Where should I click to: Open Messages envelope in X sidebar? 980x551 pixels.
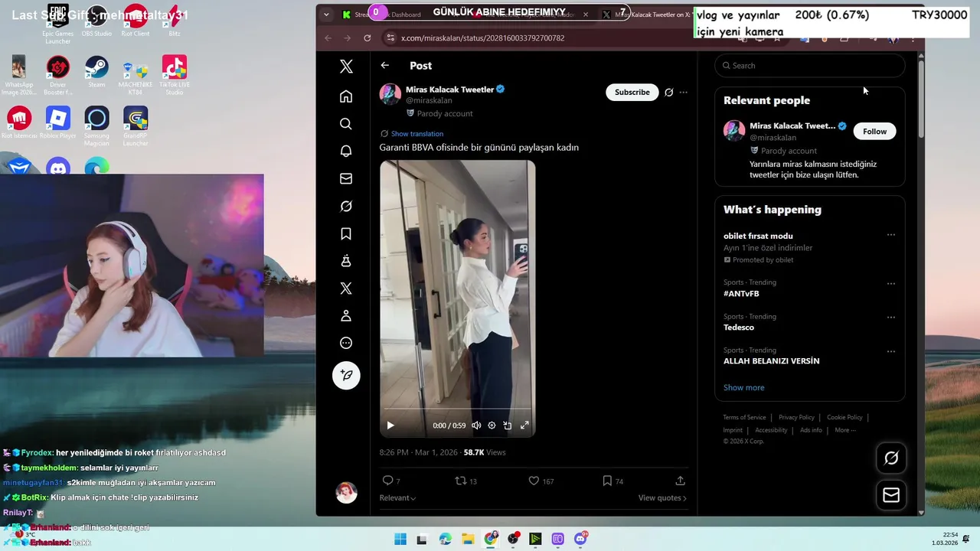(x=346, y=178)
